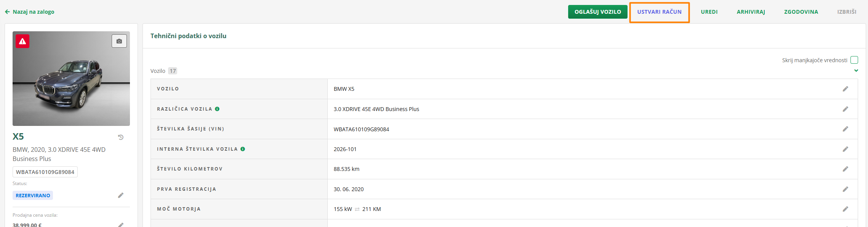Edit the Število kilometrov value
868x227 pixels.
pos(845,169)
